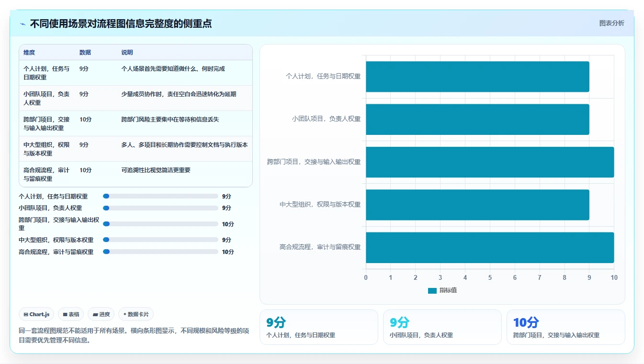Toggle the 指标值 legend color box
Image resolution: width=644 pixels, height=364 pixels.
click(x=432, y=290)
